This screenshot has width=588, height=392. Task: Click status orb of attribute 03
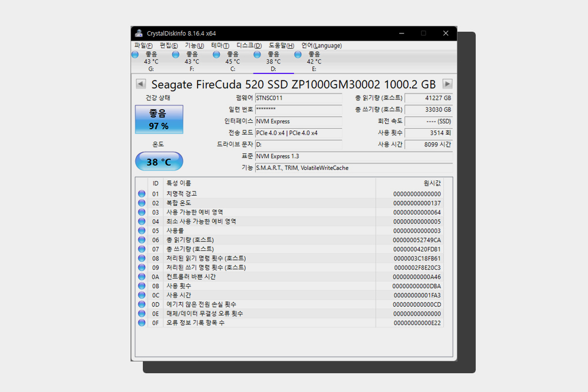coord(142,212)
